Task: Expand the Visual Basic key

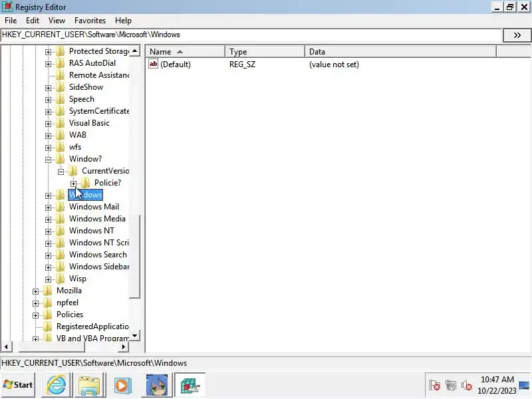Action: 48,124
